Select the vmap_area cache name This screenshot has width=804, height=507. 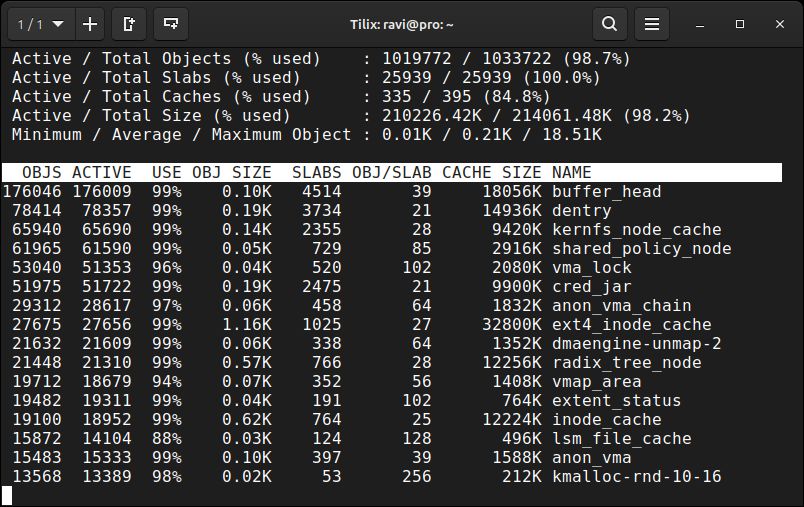[596, 382]
